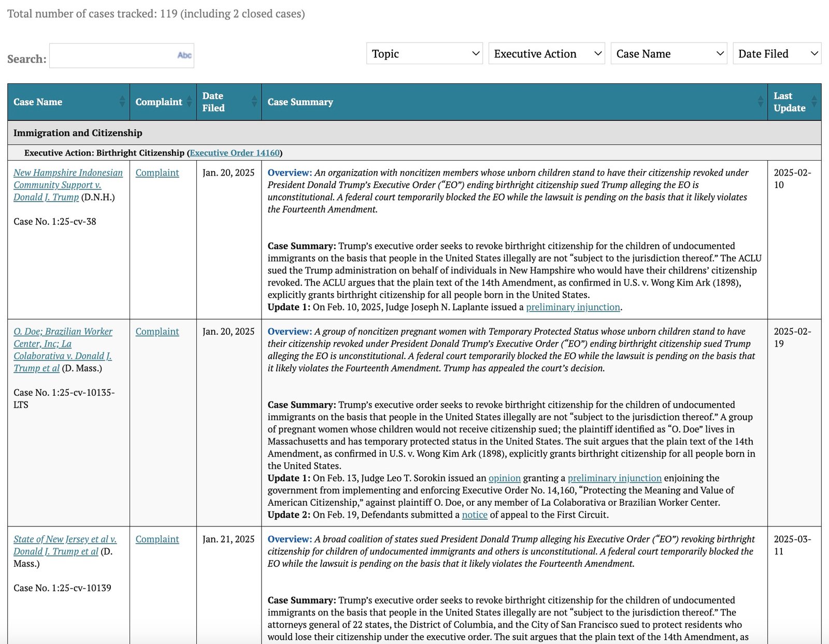Click the Case Summary column sort arrows
The image size is (829, 644).
(761, 102)
